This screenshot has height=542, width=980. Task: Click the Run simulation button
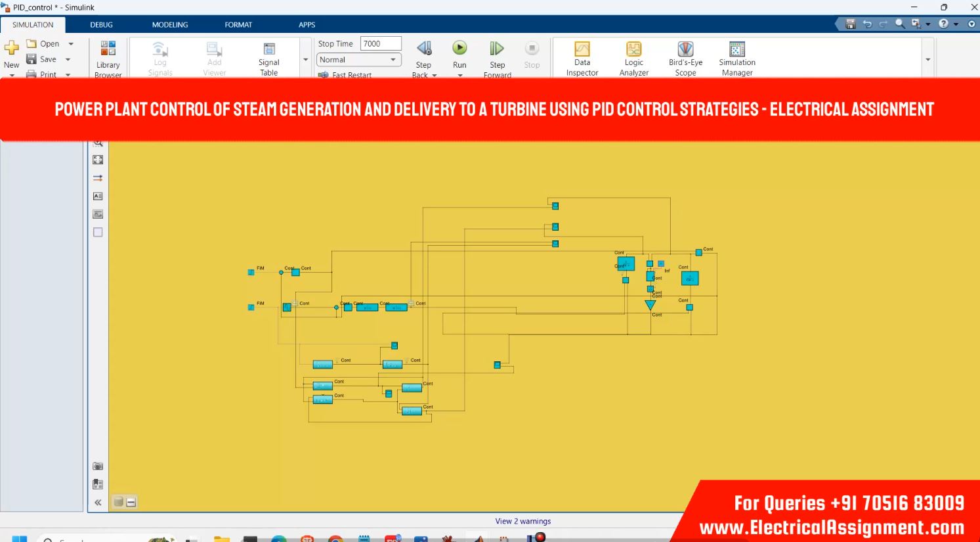tap(459, 49)
